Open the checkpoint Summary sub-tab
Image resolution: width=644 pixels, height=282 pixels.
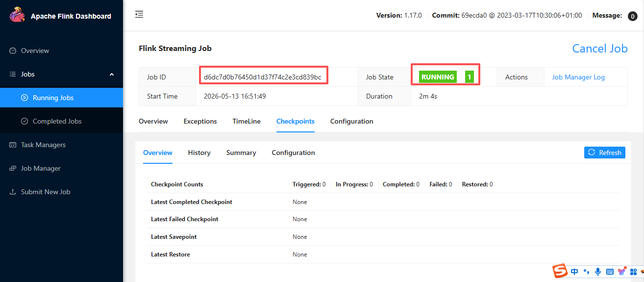(x=241, y=153)
